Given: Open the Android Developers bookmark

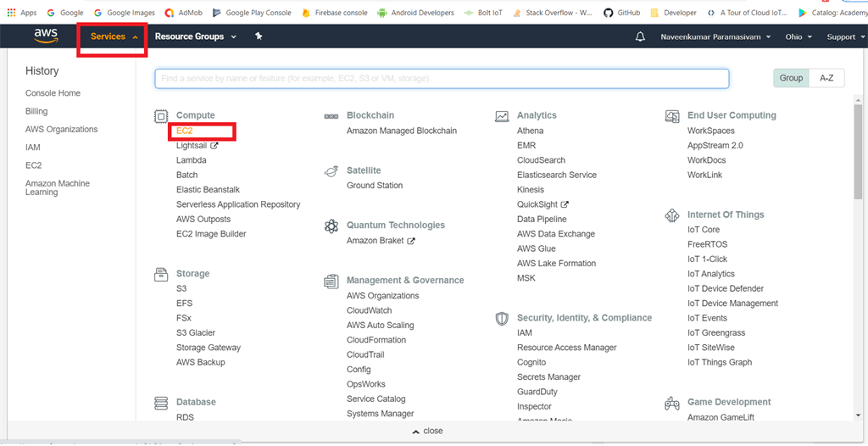Looking at the screenshot, I should tap(415, 12).
